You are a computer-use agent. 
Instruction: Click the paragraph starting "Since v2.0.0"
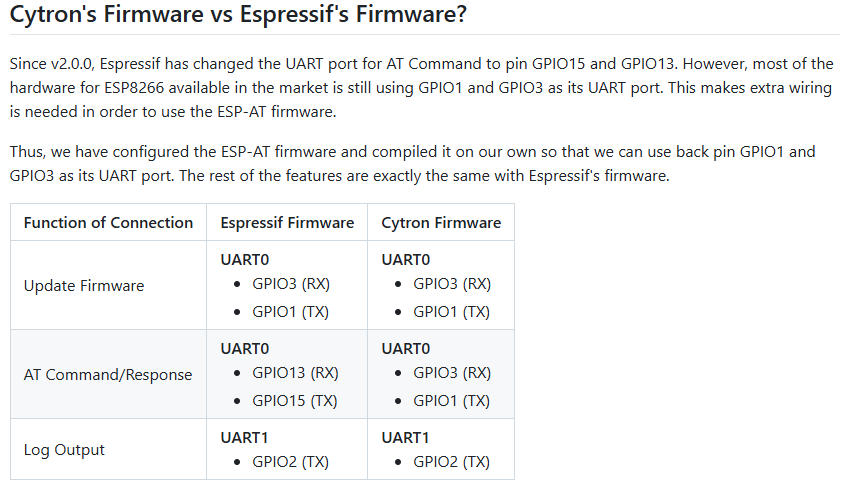tap(420, 87)
